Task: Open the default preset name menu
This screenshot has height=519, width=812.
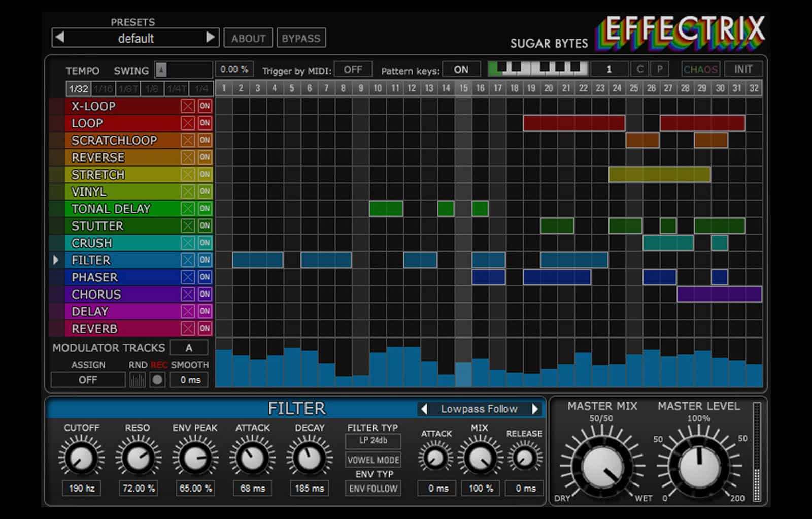Action: tap(136, 38)
